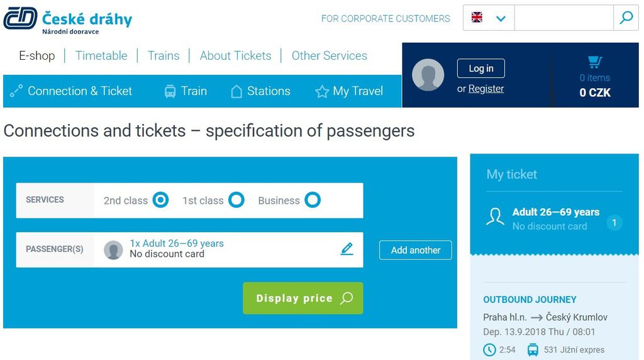644x360 pixels.
Task: Click into the search text field
Action: click(563, 18)
